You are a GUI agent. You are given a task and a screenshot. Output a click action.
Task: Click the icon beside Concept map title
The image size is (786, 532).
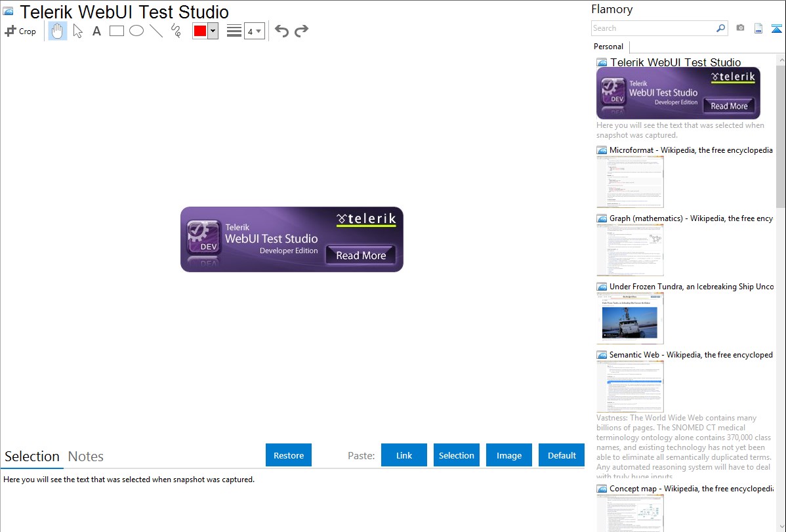pos(602,489)
